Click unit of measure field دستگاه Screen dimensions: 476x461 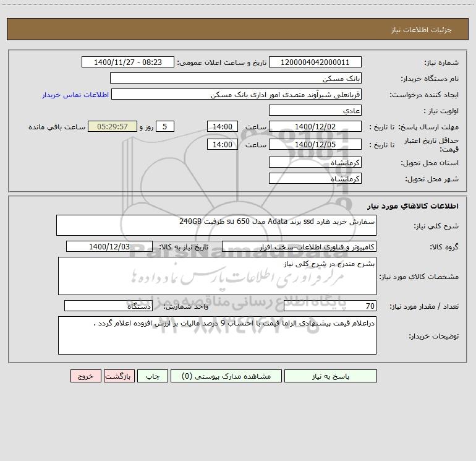[x=108, y=306]
